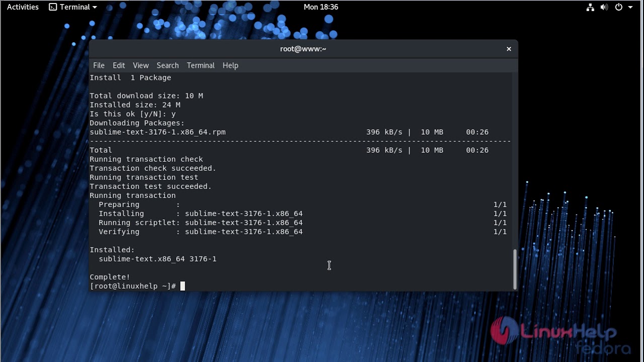Click the network status icon
Screen dimensions: 644x362
point(590,7)
